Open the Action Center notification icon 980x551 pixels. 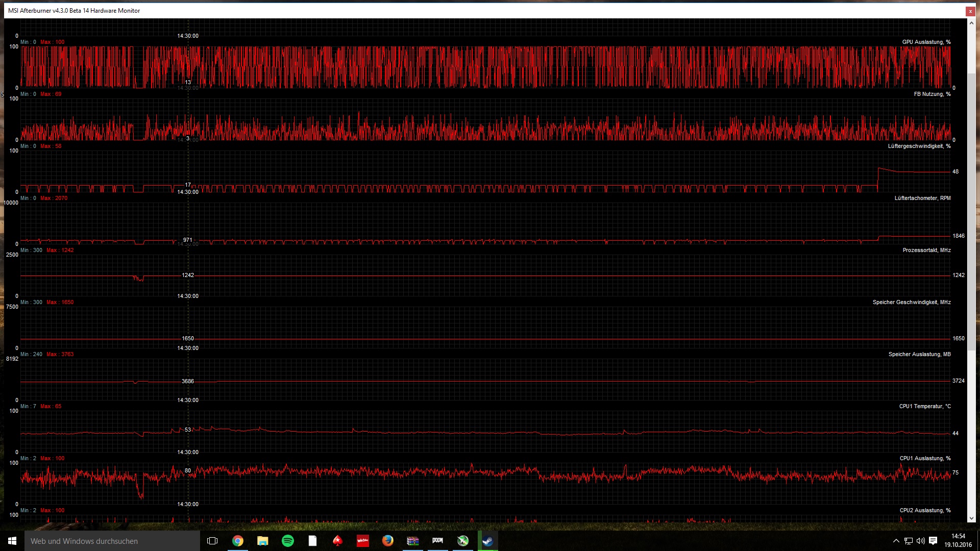pyautogui.click(x=933, y=541)
